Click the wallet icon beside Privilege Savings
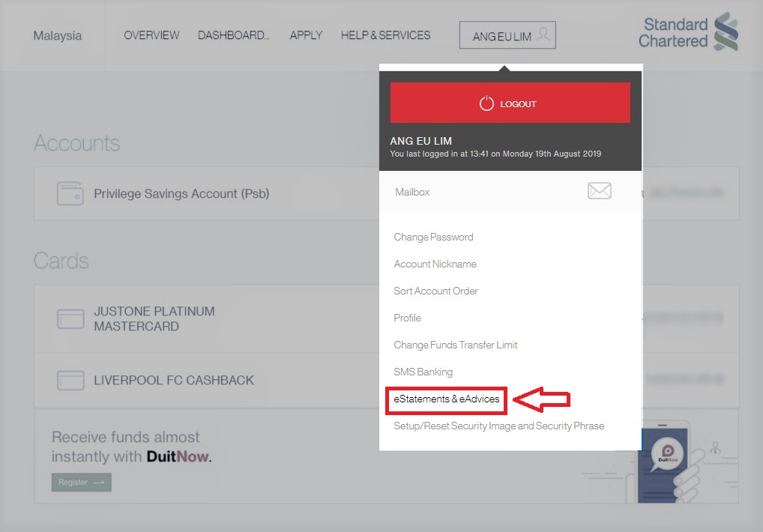The image size is (763, 532). click(70, 193)
